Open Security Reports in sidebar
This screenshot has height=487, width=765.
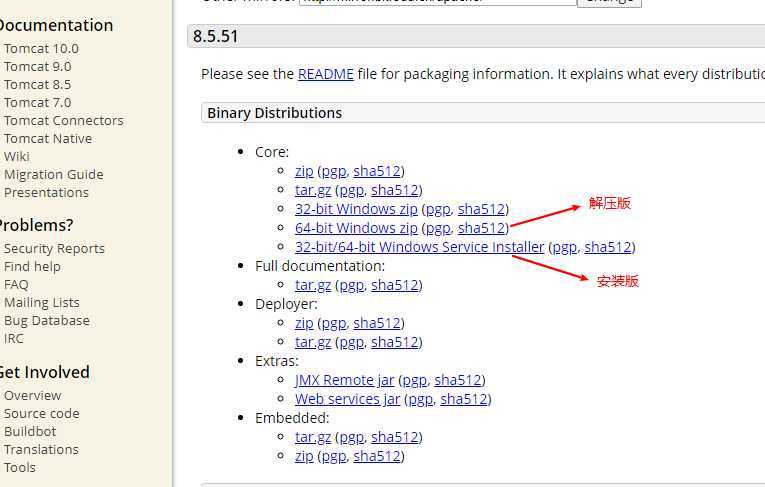(54, 249)
